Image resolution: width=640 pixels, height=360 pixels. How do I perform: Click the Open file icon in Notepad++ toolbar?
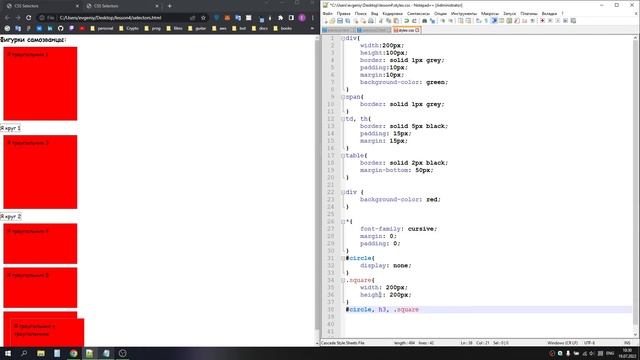click(333, 21)
